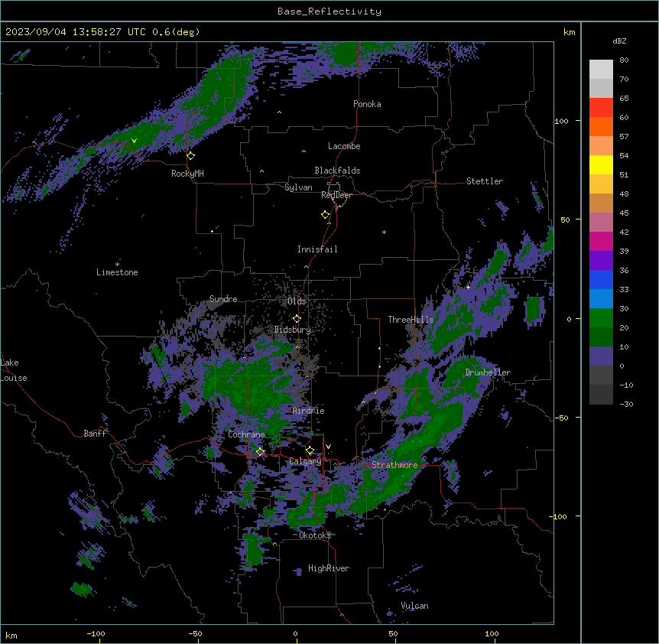659x644 pixels.
Task: Click the Ponoka city label
Action: (x=367, y=104)
